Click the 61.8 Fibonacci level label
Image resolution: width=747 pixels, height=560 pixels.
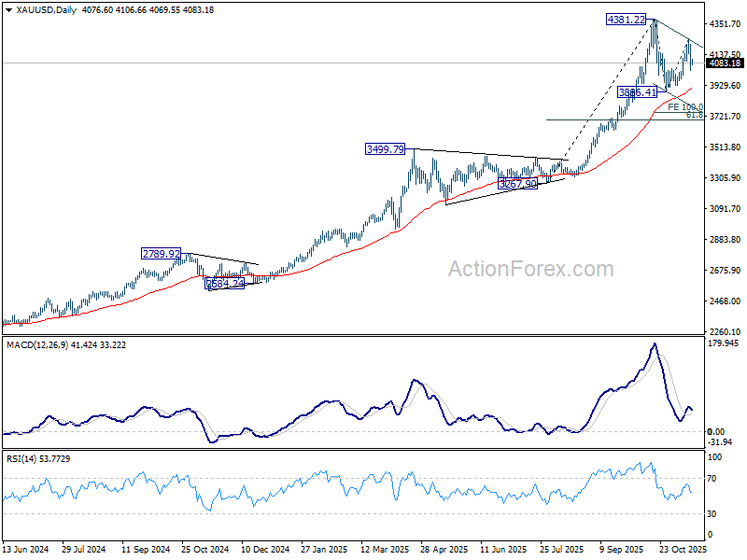(x=694, y=115)
